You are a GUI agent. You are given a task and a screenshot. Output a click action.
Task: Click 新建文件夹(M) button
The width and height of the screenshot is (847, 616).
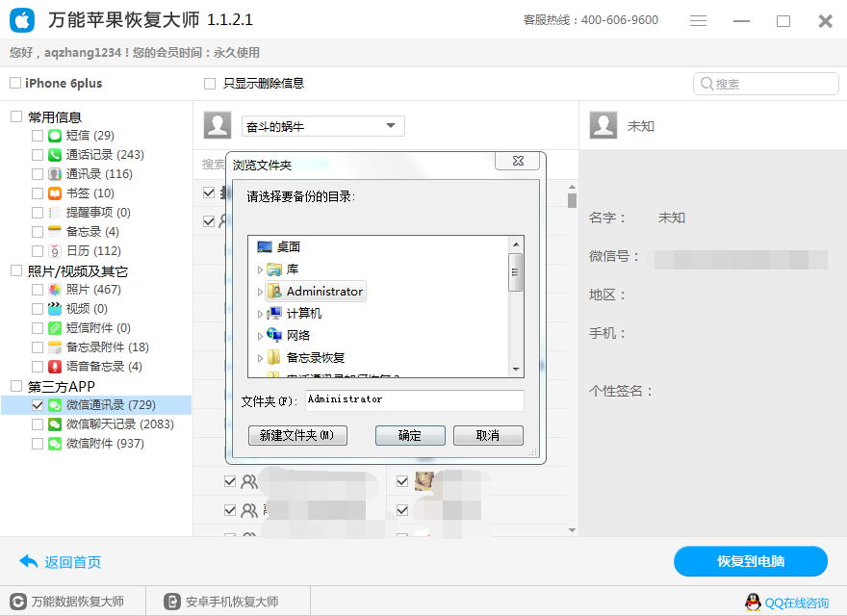click(297, 435)
